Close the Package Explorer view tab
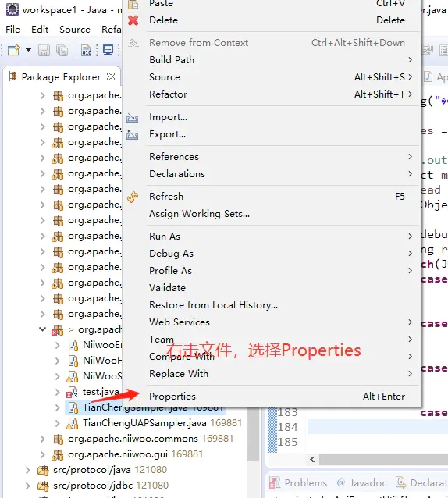 [111, 76]
